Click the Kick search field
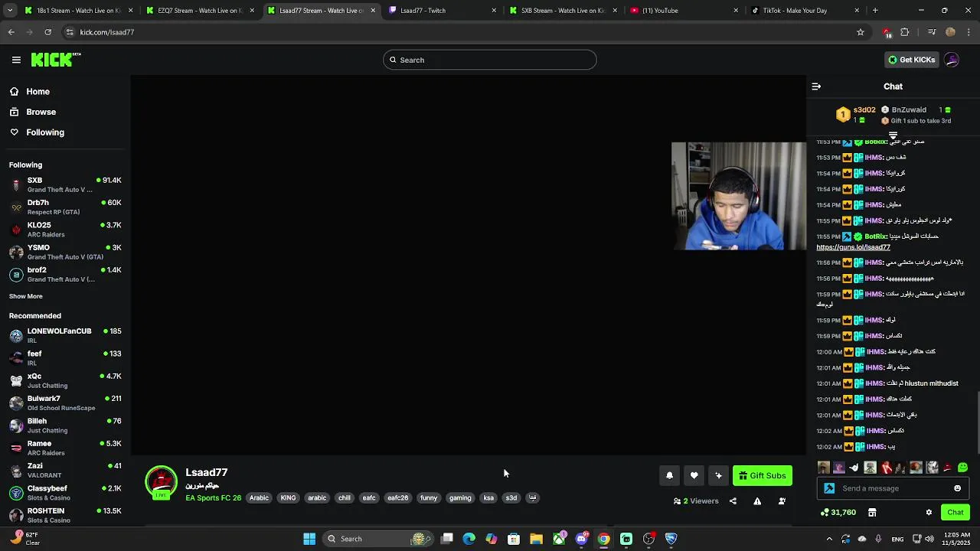This screenshot has width=980, height=551. pos(490,60)
